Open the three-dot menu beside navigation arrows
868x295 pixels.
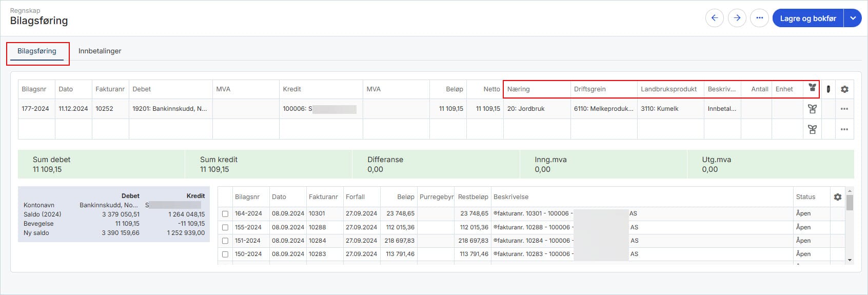pyautogui.click(x=759, y=18)
